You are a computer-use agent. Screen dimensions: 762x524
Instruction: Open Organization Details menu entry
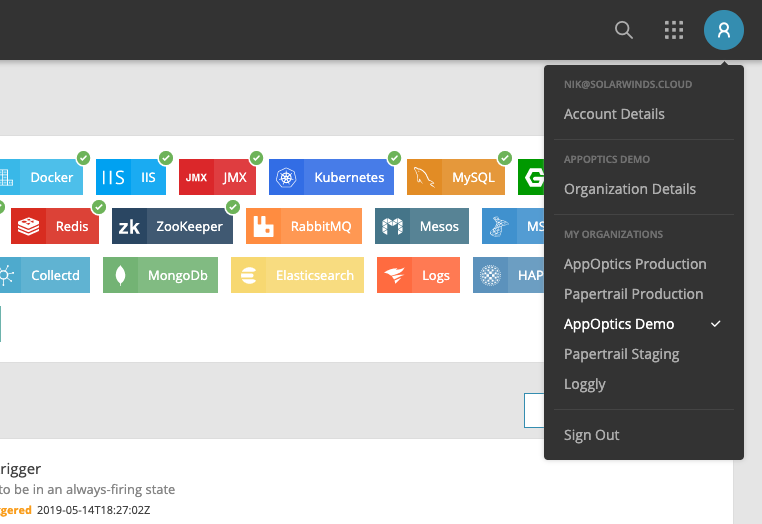pos(630,189)
